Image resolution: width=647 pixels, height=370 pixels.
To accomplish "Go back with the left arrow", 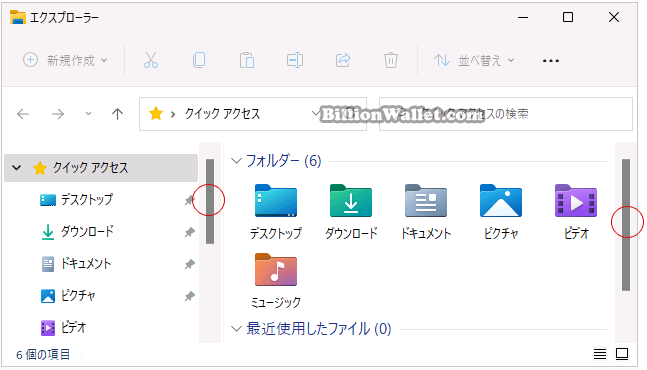I will pyautogui.click(x=23, y=114).
